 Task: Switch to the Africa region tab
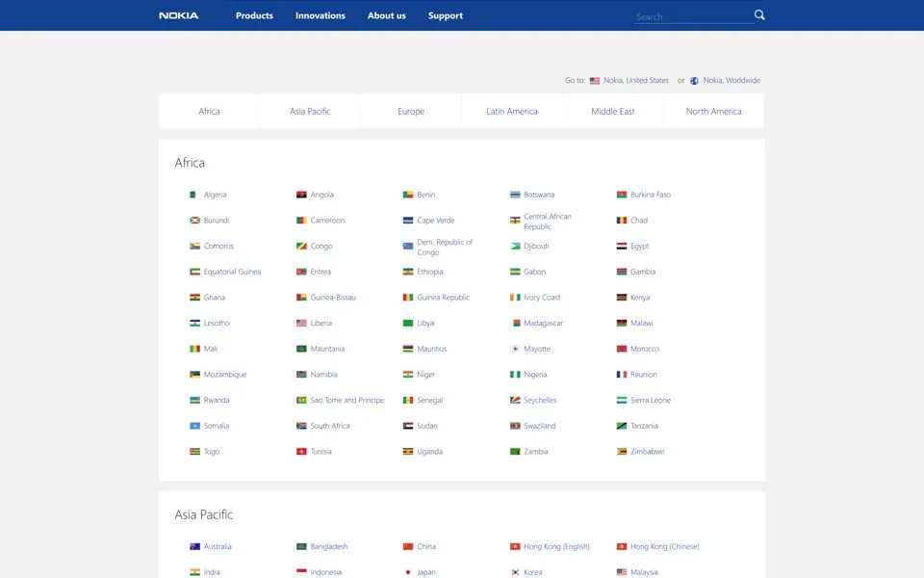coord(209,111)
